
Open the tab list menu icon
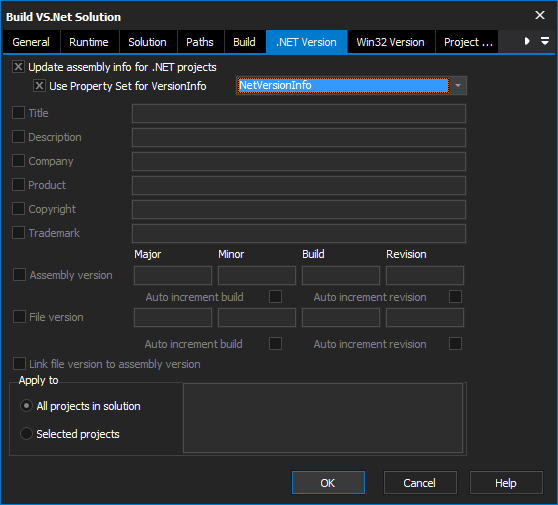[x=545, y=41]
